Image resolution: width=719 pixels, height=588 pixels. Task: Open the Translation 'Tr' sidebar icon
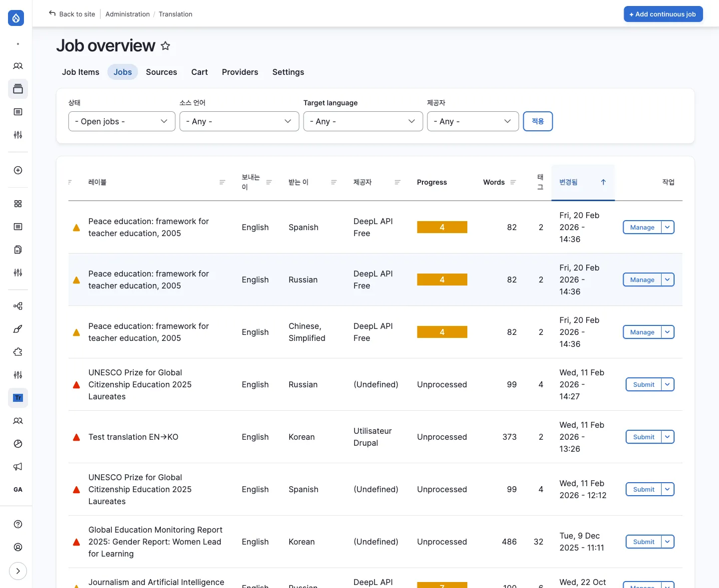coord(18,398)
